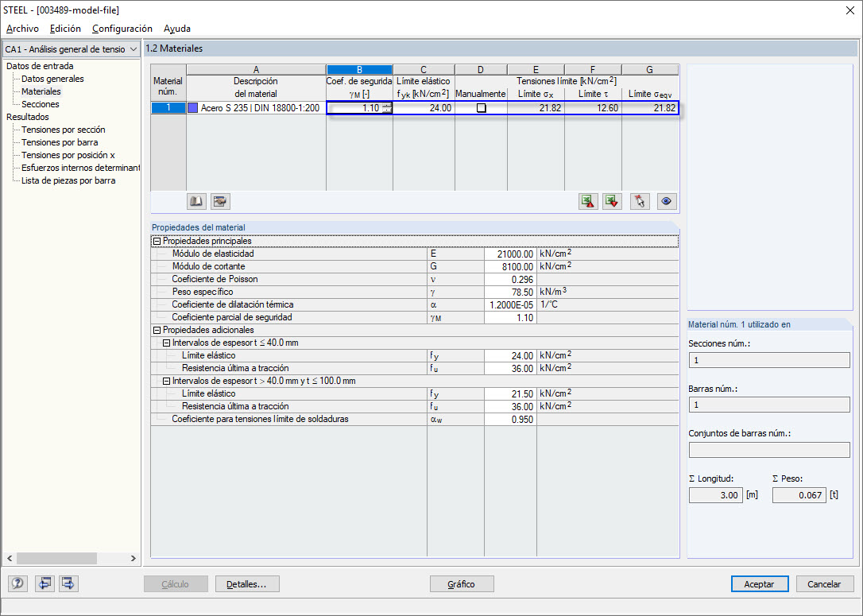
Task: Click the Límite τ cell showing 12.60
Action: point(594,108)
